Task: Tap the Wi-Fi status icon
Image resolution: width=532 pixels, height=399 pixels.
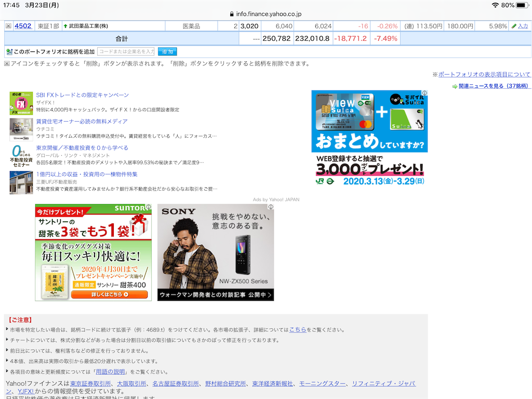Action: (495, 5)
